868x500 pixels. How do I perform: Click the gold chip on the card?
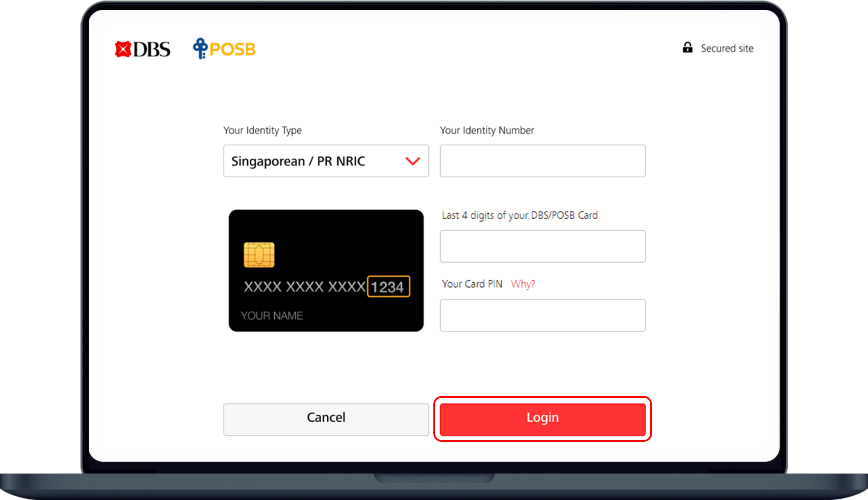259,255
